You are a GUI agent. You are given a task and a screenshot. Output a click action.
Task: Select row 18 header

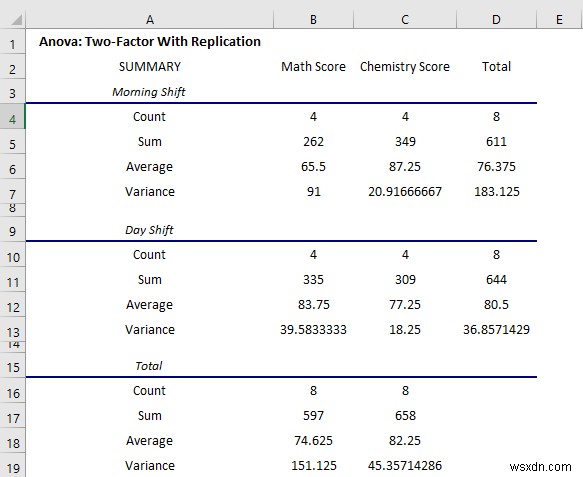coord(13,441)
